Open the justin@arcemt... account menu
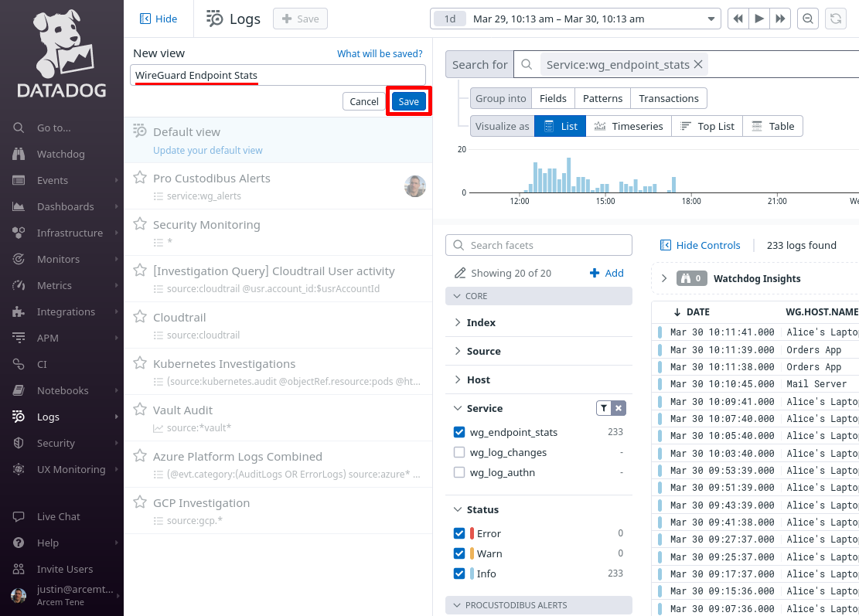859x616 pixels. (65, 595)
